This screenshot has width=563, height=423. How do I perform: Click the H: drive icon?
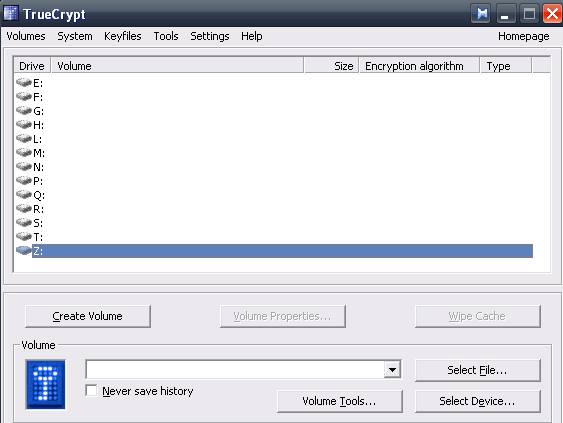click(24, 125)
